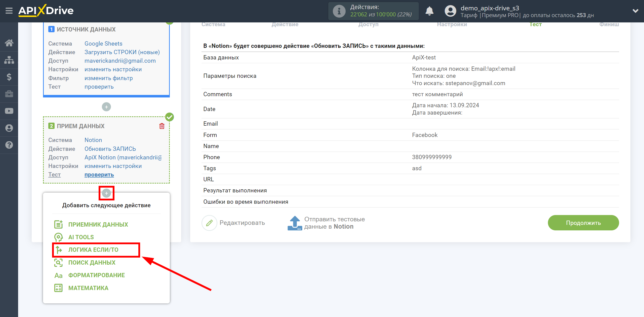644x317 pixels.
Task: Click the if/then logic branch icon
Action: 58,250
